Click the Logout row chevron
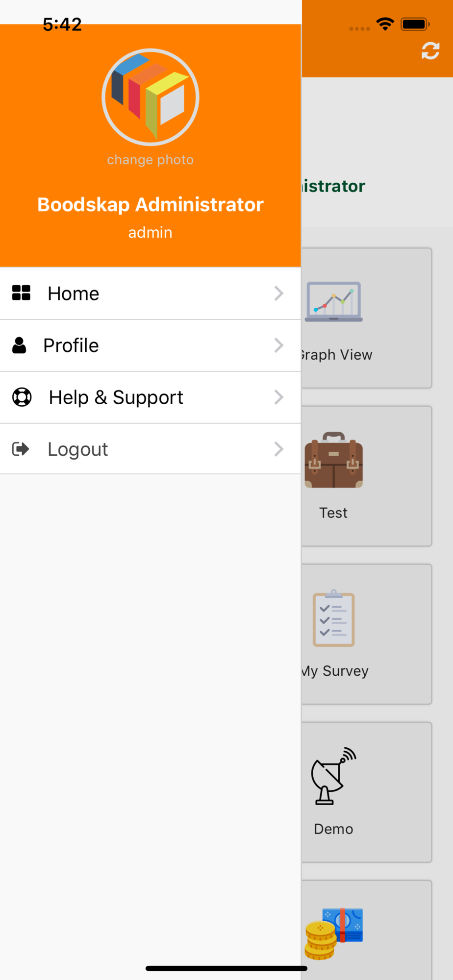The width and height of the screenshot is (453, 980). tap(278, 449)
